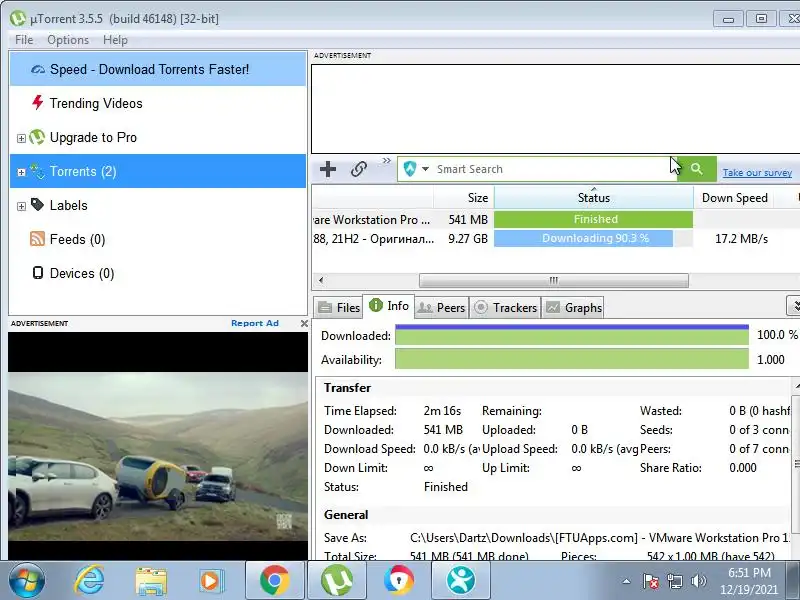Open the teal person icon app on taskbar
The image size is (800, 600).
point(461,581)
